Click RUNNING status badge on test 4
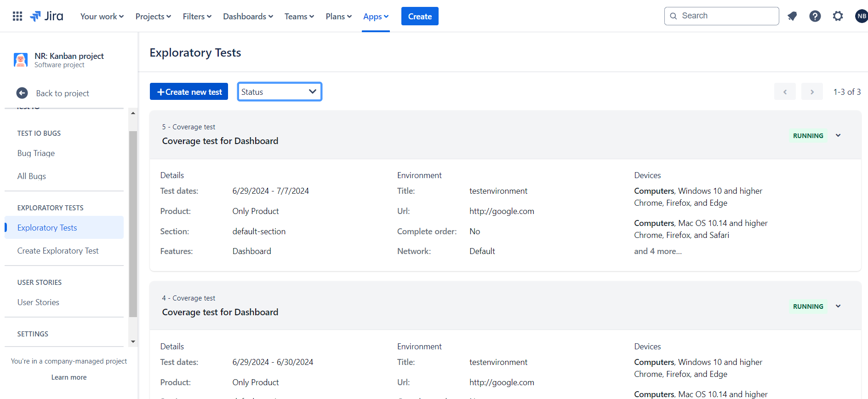 click(x=808, y=306)
